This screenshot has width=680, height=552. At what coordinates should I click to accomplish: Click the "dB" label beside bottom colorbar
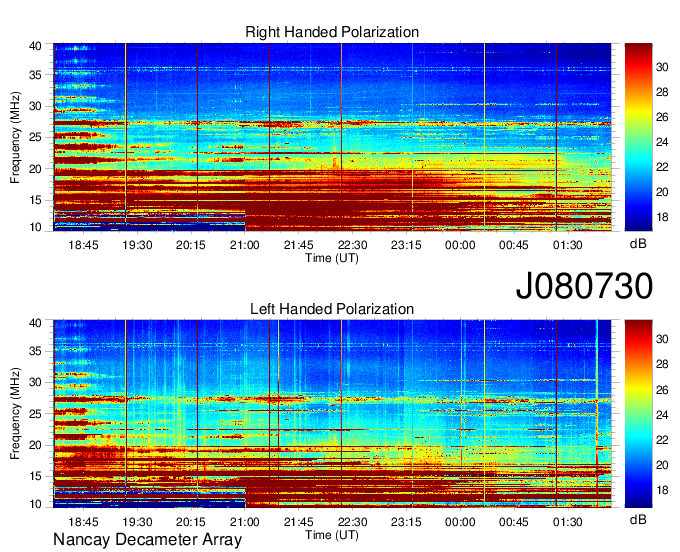pyautogui.click(x=638, y=519)
